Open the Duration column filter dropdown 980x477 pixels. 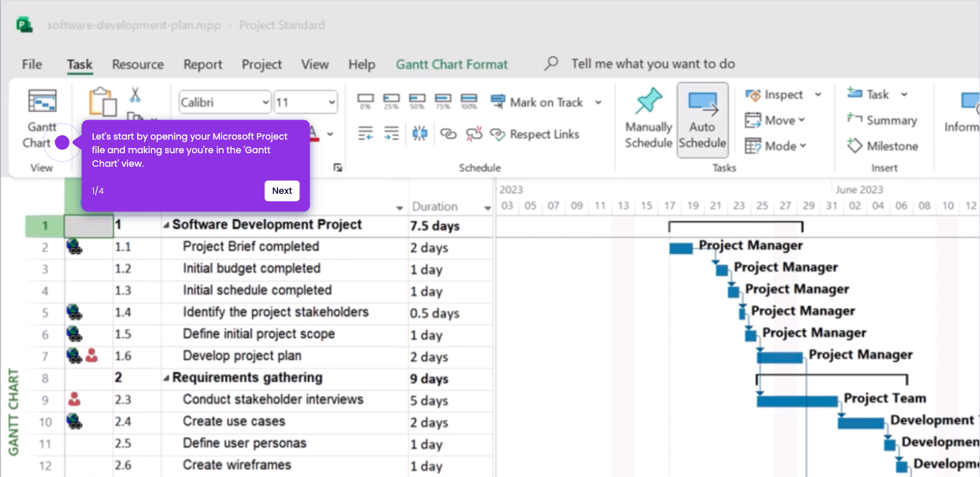pyautogui.click(x=488, y=207)
